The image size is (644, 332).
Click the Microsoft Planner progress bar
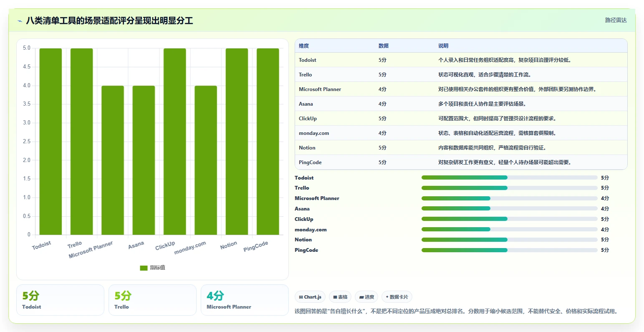coord(510,198)
